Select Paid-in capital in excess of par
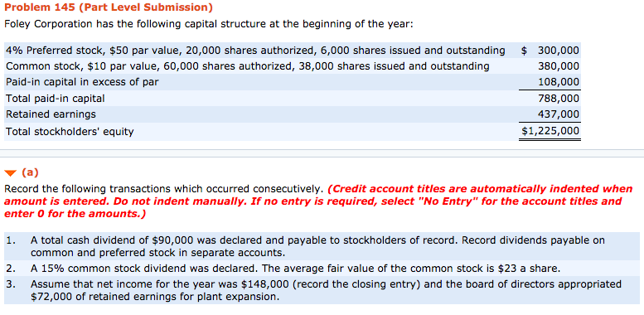This screenshot has width=644, height=315. click(82, 82)
